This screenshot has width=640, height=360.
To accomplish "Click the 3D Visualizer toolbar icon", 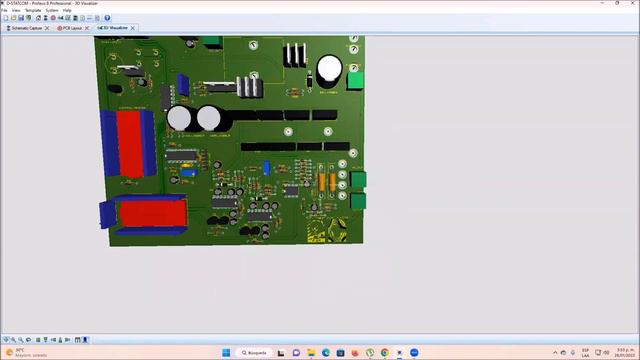I will tap(60, 18).
